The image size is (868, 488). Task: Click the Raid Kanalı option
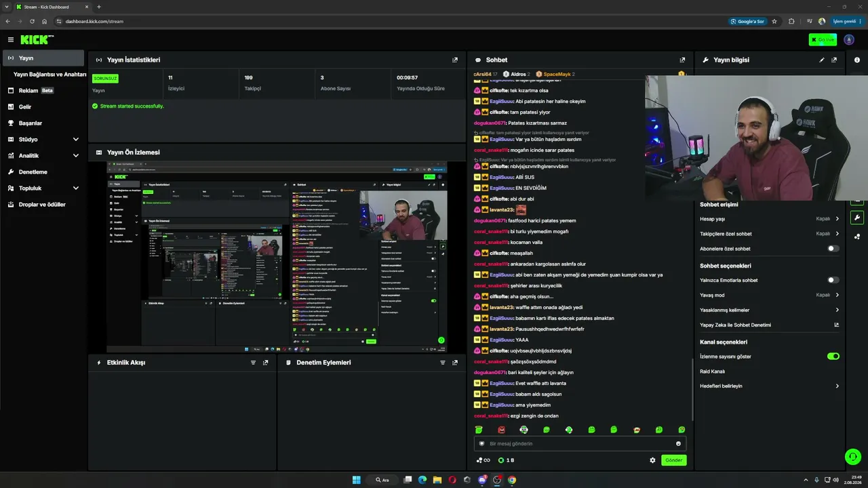click(712, 371)
